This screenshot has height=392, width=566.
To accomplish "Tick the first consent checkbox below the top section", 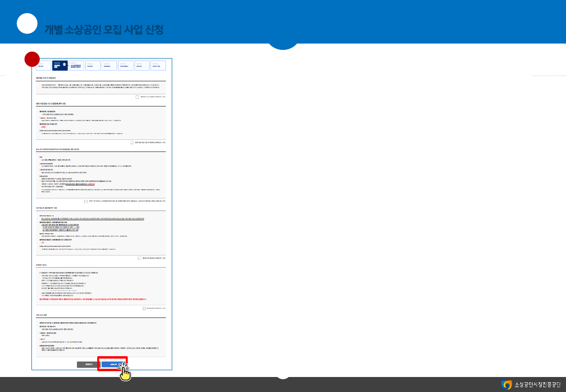I will point(137,97).
